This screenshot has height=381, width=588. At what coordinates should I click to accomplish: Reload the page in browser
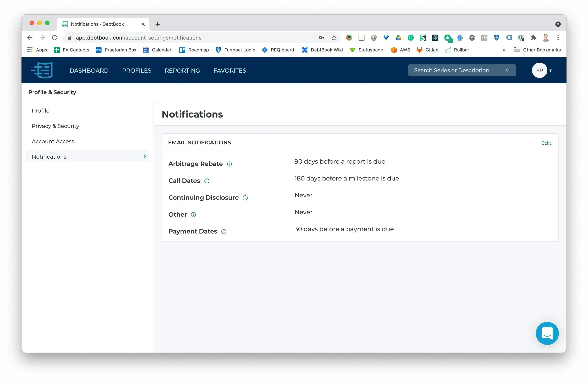(x=55, y=38)
